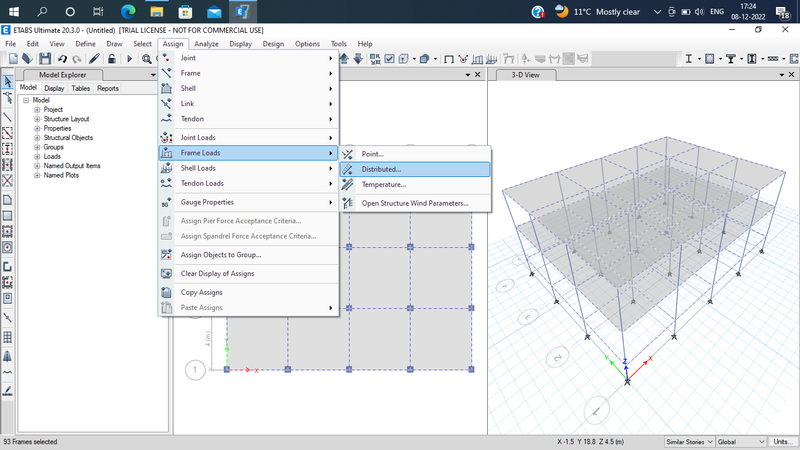Open the Gauge Properties submenu
Screen dimensions: 800x450
click(248, 202)
